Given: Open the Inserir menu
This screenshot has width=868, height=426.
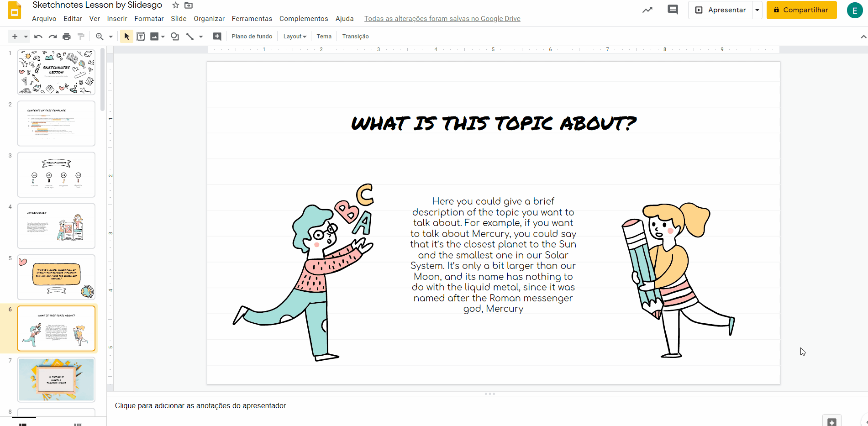Looking at the screenshot, I should coord(117,19).
